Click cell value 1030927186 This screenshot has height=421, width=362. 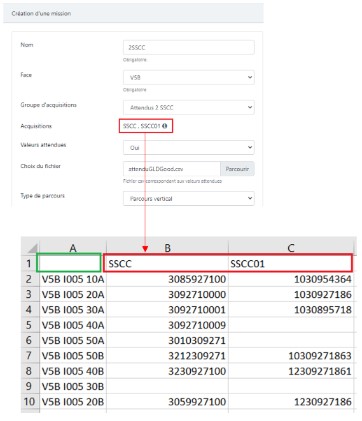[x=291, y=294]
